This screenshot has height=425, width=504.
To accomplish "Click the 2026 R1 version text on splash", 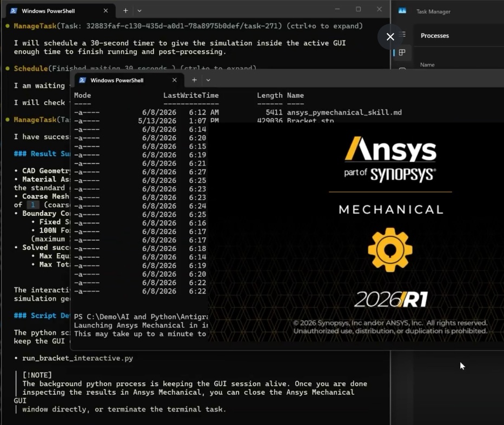I will (391, 300).
